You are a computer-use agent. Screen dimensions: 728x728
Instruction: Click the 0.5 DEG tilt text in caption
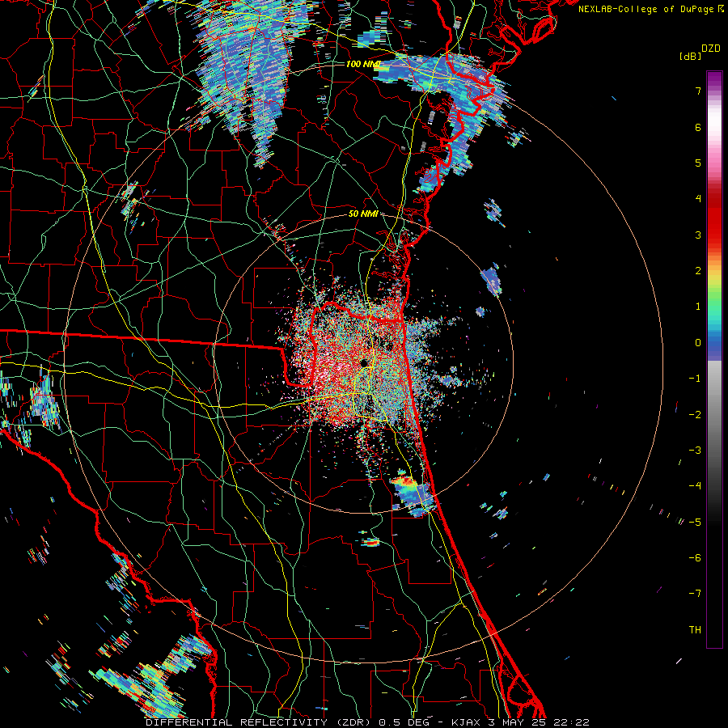[404, 722]
